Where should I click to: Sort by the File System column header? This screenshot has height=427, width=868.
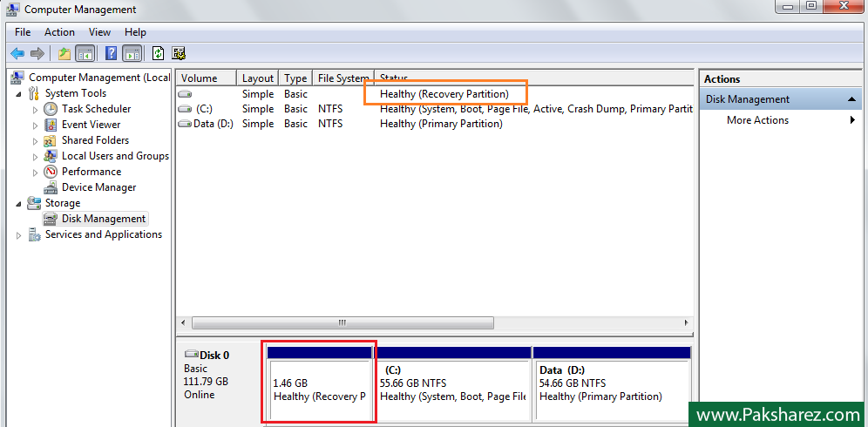coord(343,78)
